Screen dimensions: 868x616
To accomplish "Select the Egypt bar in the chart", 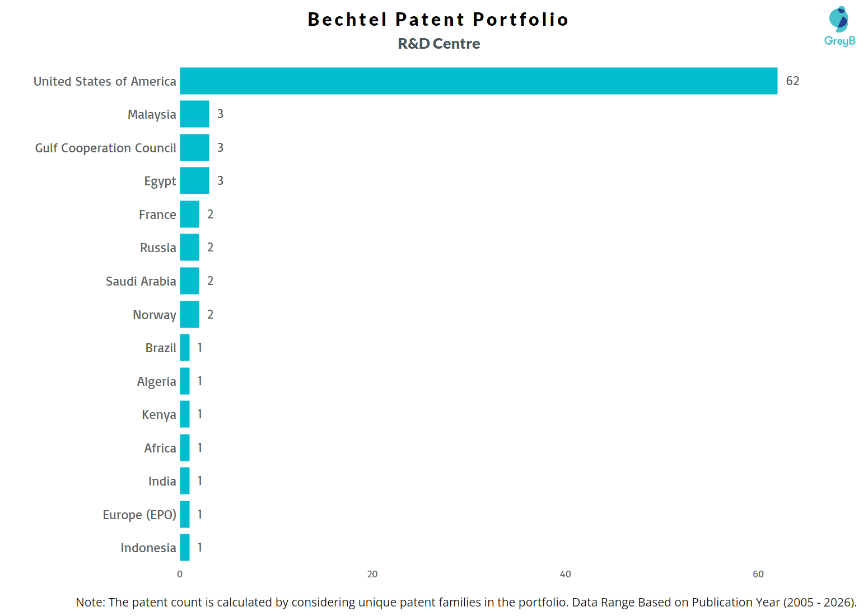I will [x=194, y=181].
